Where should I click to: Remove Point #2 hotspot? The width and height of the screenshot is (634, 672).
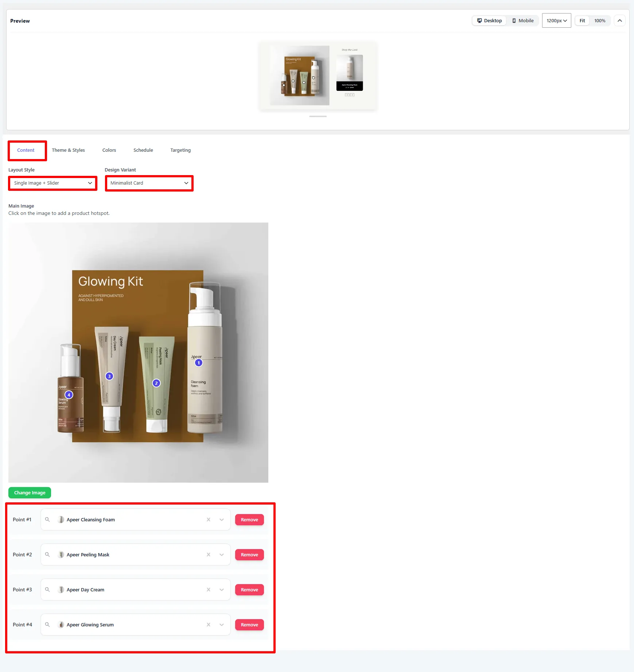[x=249, y=555]
